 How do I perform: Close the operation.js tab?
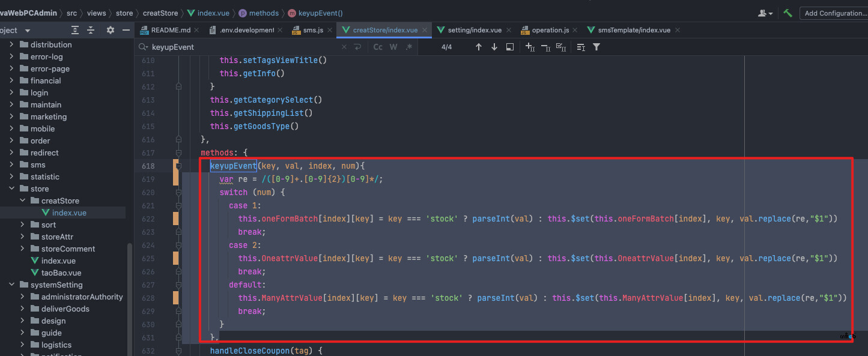pyautogui.click(x=576, y=30)
